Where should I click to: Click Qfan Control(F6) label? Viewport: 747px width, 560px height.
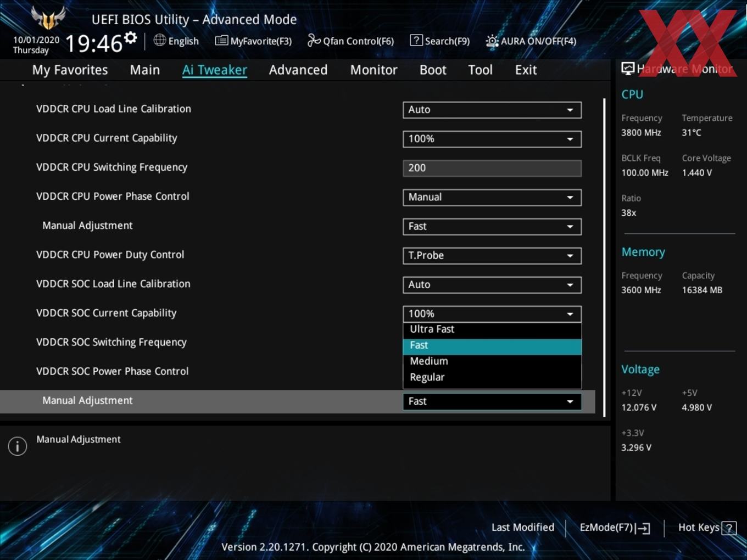[x=358, y=41]
